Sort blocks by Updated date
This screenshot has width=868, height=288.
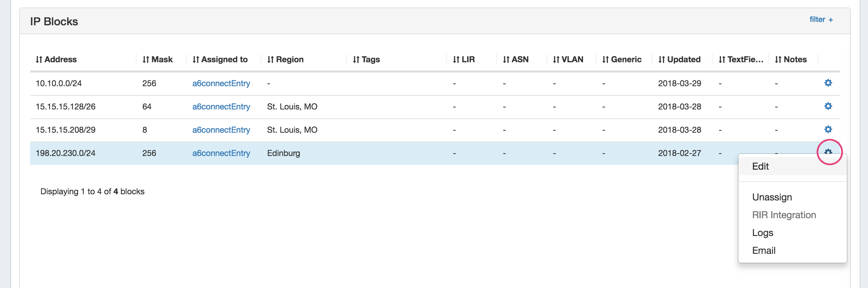tap(679, 60)
